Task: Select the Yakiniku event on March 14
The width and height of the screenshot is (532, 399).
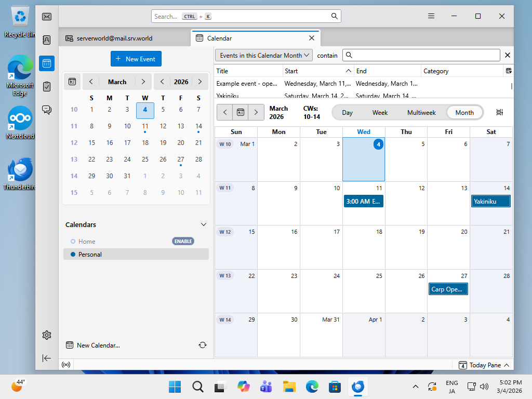Action: point(490,201)
